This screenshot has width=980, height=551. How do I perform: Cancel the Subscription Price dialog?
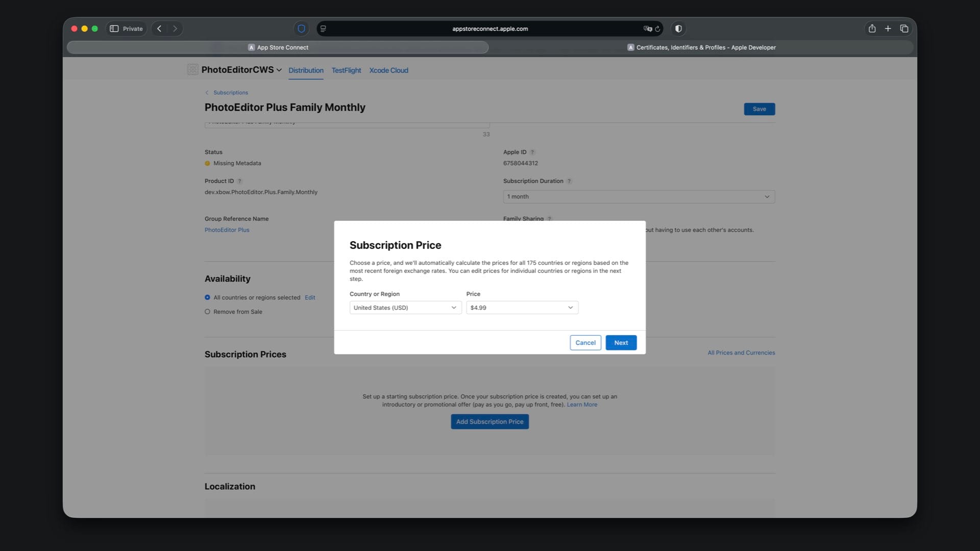[585, 343]
